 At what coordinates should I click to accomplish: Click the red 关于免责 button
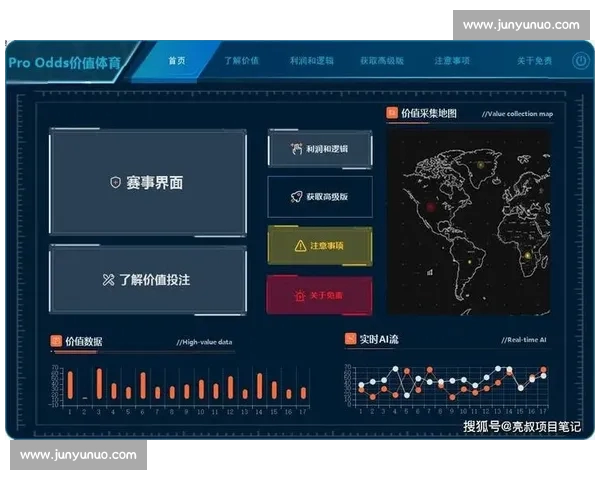(320, 295)
